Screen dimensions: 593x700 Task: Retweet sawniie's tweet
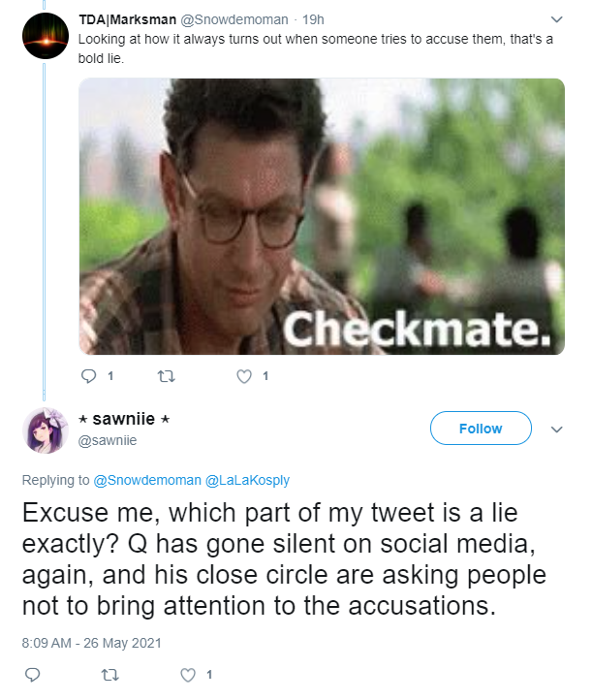click(x=110, y=675)
